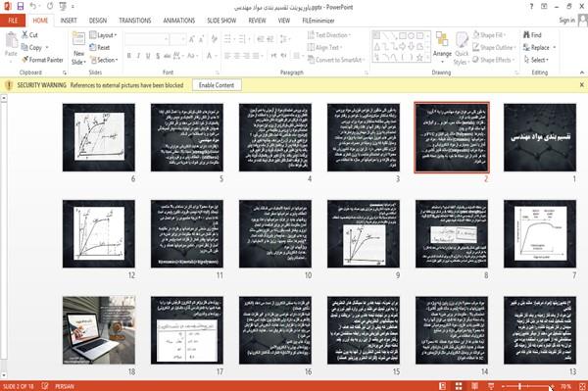Select slide 1 title thumbnail
Viewport: 588px width, 391px height.
tap(540, 137)
